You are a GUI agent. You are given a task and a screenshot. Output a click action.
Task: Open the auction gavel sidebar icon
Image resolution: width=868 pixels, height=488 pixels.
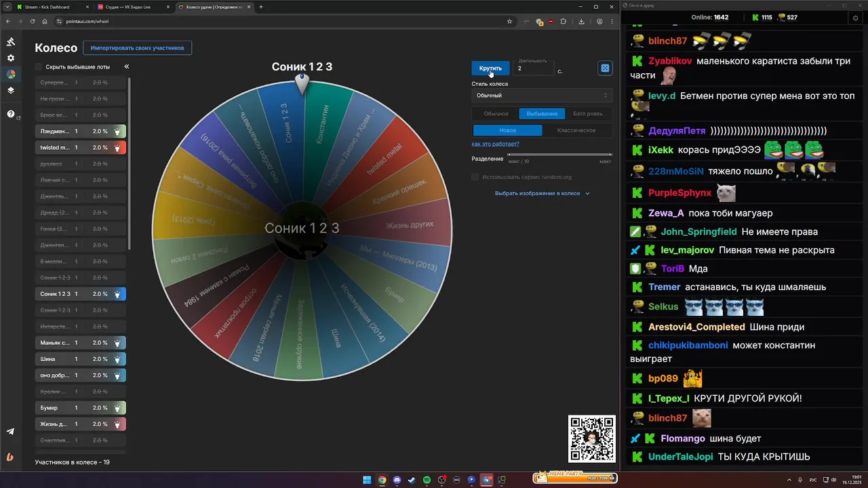tap(11, 42)
